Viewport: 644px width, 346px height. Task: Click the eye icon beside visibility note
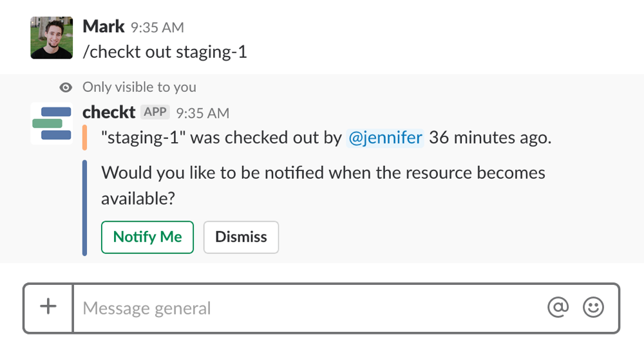(65, 87)
